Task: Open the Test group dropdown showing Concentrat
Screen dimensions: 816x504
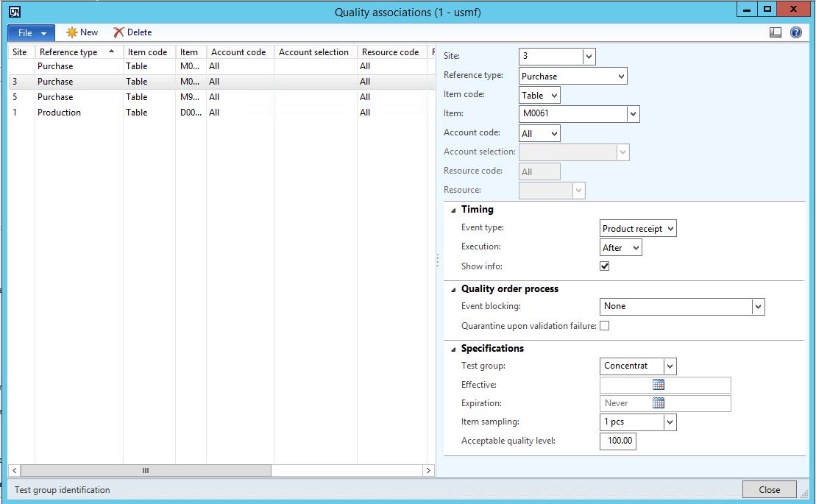Action: pyautogui.click(x=670, y=366)
